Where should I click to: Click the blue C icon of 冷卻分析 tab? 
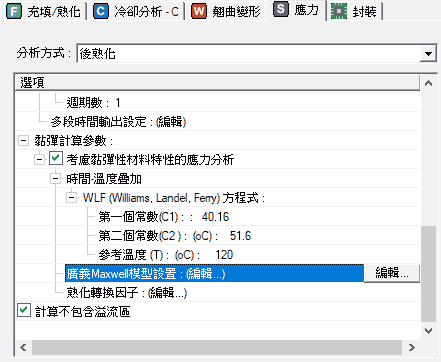[x=101, y=11]
